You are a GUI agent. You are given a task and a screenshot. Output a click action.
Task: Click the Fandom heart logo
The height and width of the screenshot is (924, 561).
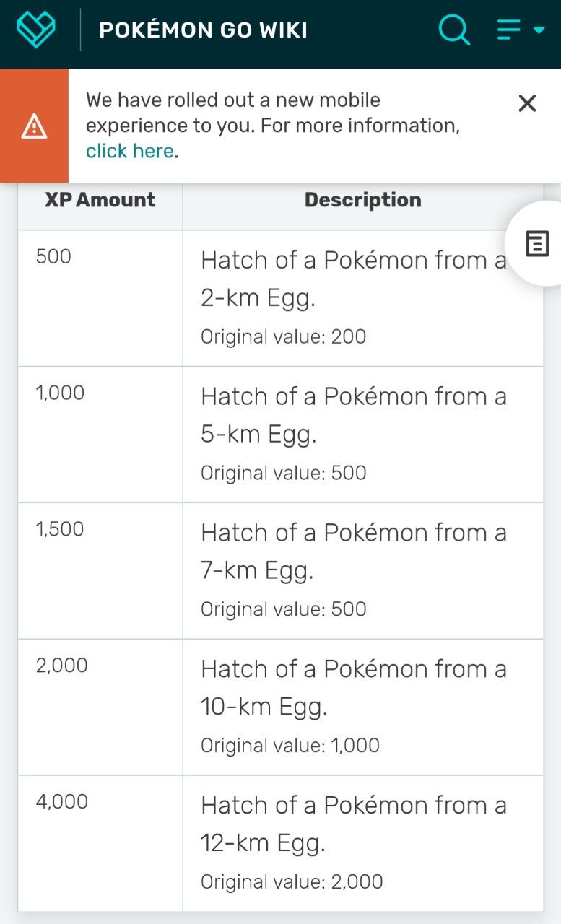(35, 30)
